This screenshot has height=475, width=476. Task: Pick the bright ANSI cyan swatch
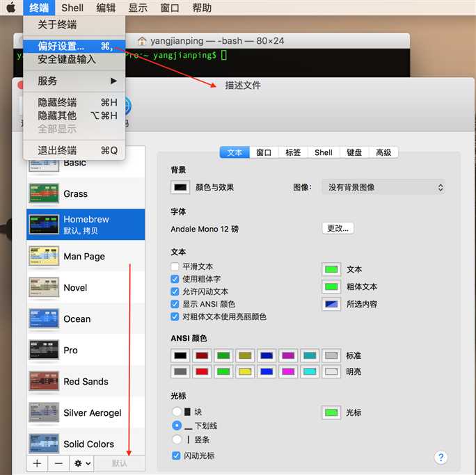point(310,371)
